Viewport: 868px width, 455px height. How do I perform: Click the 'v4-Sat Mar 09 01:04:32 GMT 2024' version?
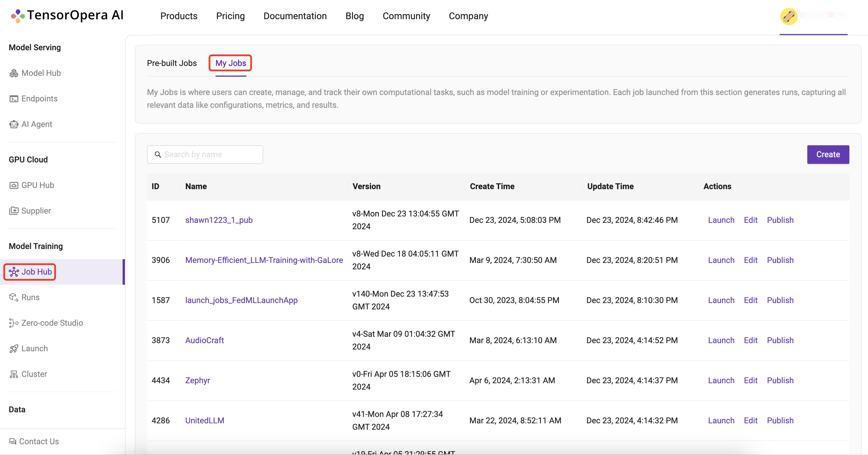[x=404, y=341]
